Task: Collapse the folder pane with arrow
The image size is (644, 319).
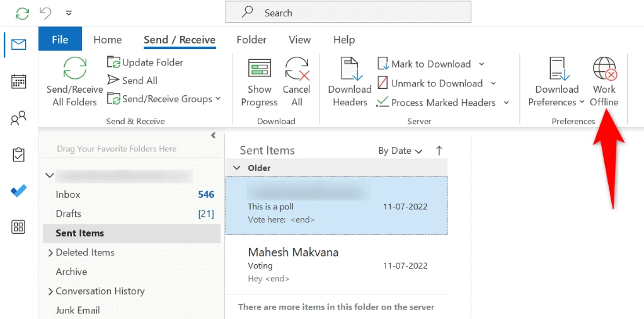Action: tap(213, 136)
